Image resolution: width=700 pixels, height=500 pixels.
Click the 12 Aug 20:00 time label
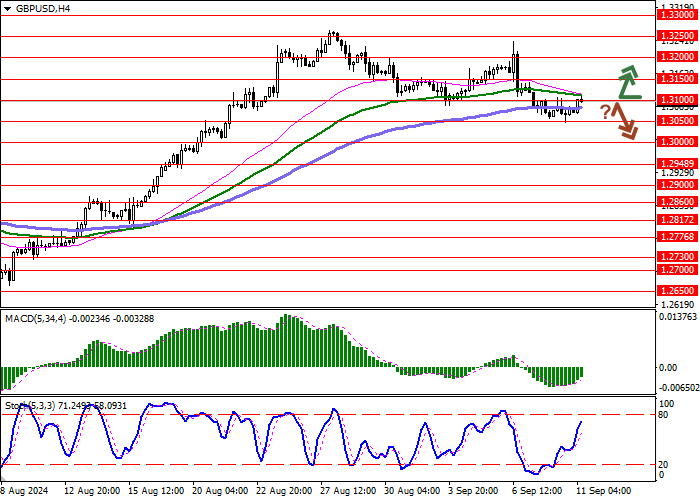point(91,491)
